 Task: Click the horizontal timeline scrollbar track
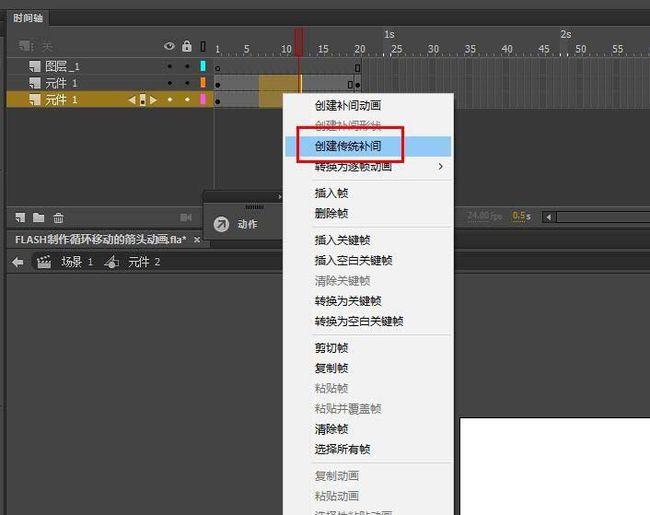(603, 217)
